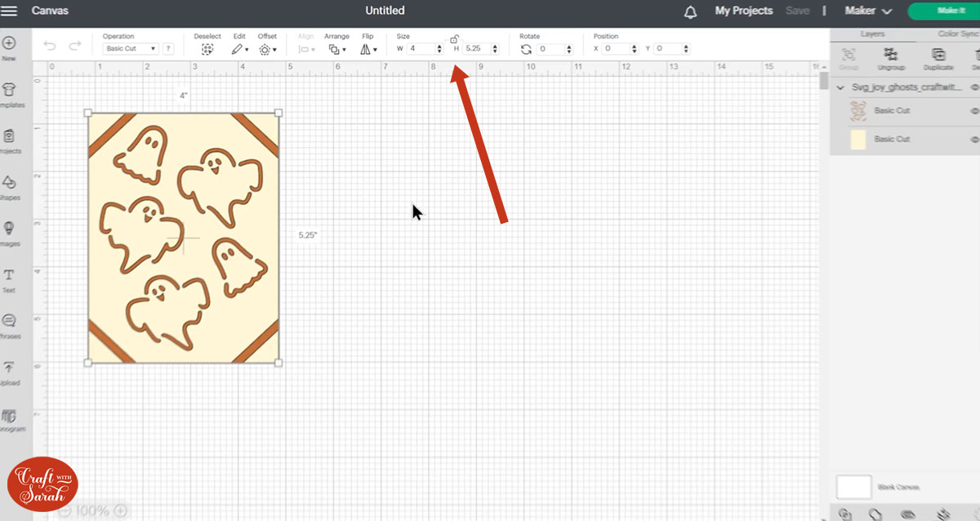This screenshot has height=521, width=980.
Task: Open the notifications bell
Action: [x=691, y=11]
